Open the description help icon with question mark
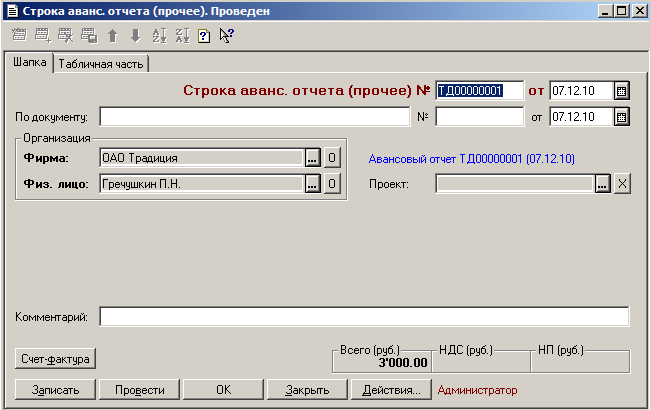 coord(204,36)
